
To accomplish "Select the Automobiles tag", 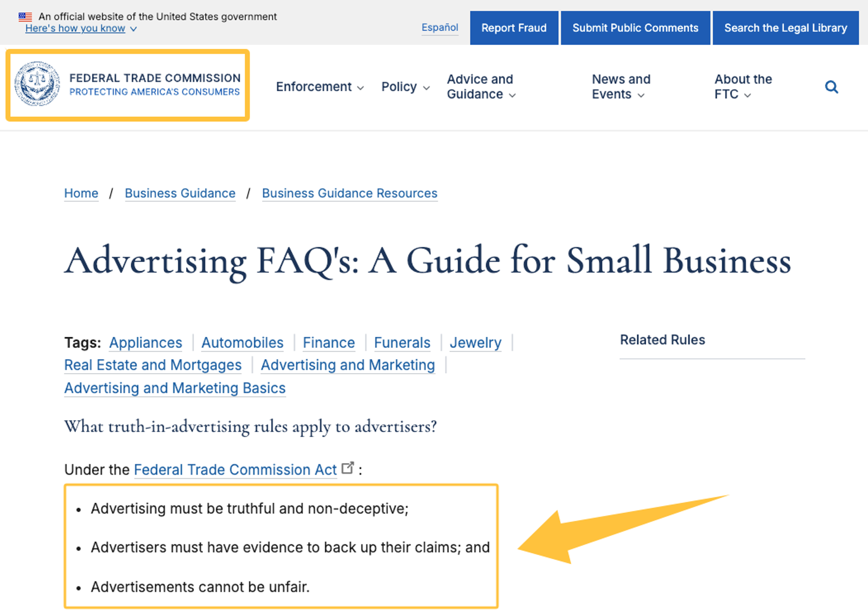I will pyautogui.click(x=242, y=343).
